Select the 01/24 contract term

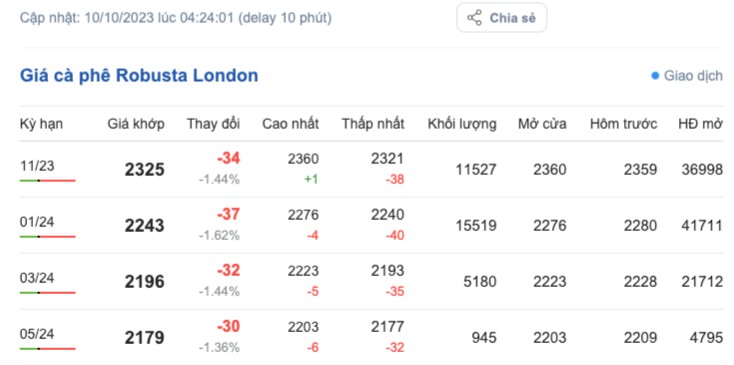click(37, 222)
